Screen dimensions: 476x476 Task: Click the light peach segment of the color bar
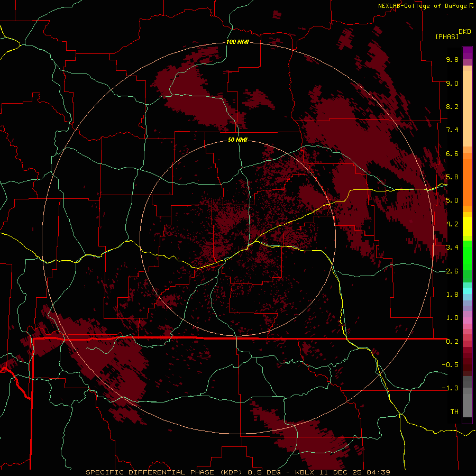pyautogui.click(x=467, y=109)
